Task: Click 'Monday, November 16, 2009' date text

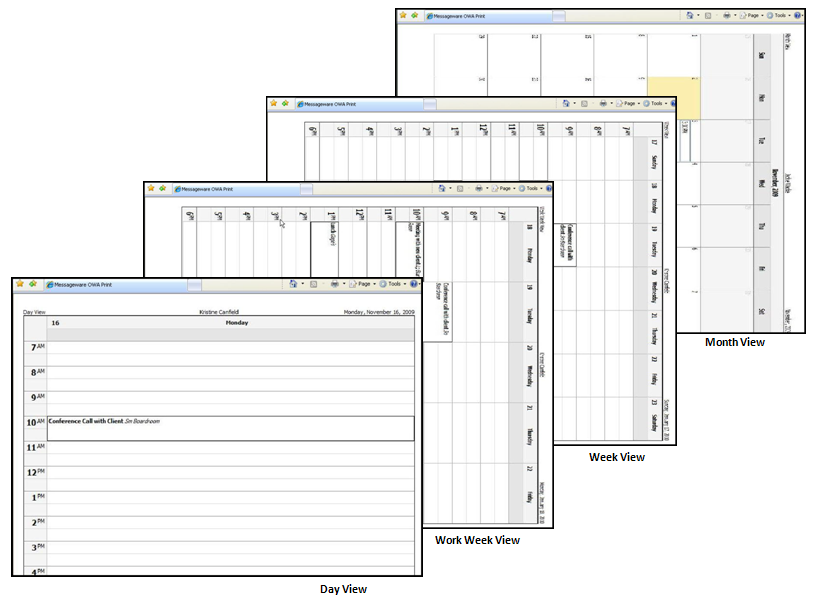Action: click(x=379, y=312)
